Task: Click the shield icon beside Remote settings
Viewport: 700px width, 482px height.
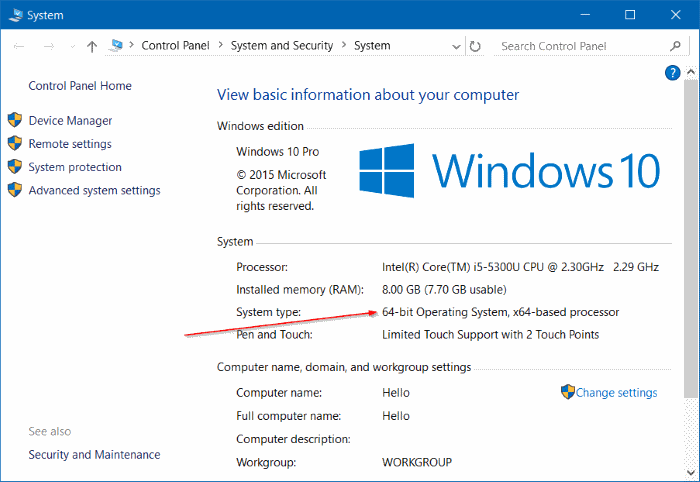Action: pos(15,144)
